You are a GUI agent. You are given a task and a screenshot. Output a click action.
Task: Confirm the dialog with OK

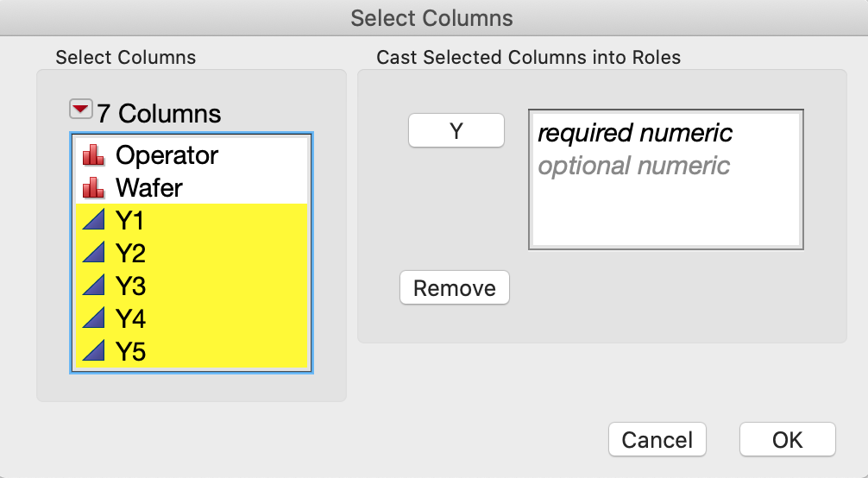tap(787, 439)
